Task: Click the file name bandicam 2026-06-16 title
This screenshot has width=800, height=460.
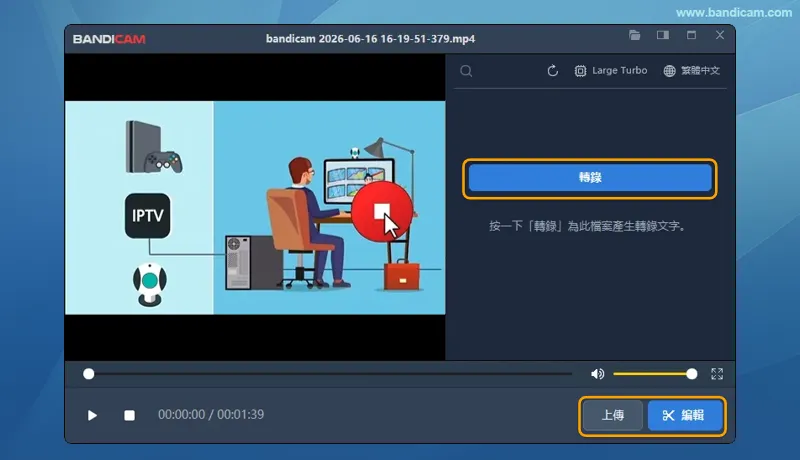Action: 370,39
